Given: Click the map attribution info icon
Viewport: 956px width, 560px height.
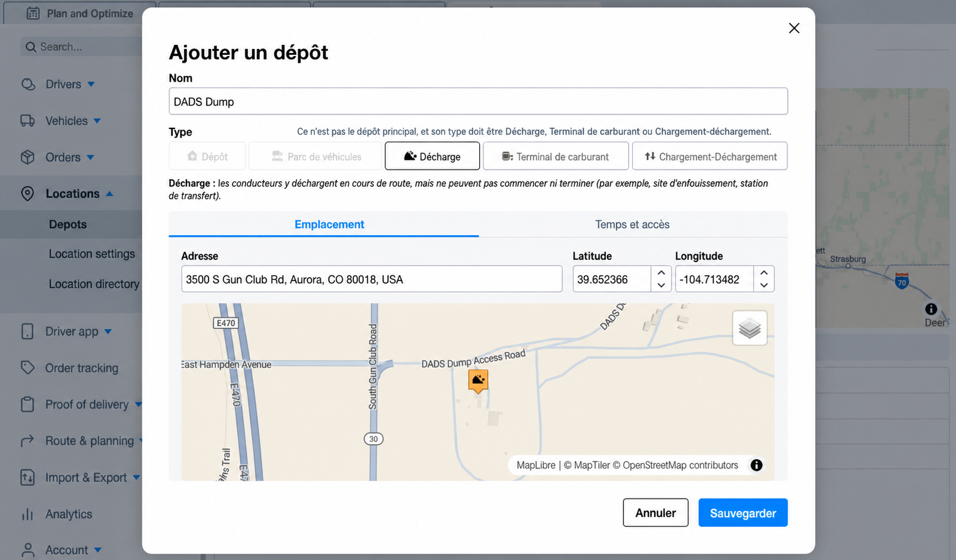Looking at the screenshot, I should coord(756,465).
